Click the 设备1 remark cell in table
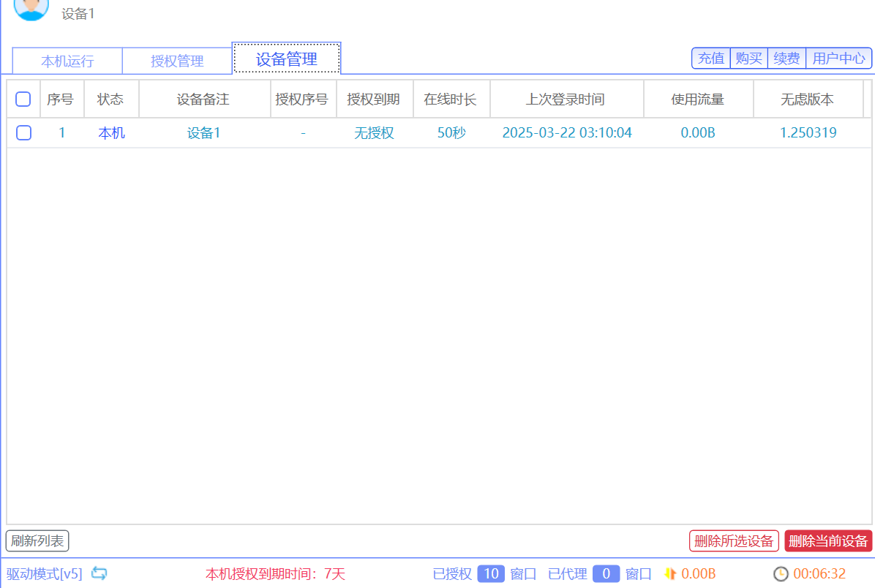Screen dimensions: 875x588 point(204,133)
